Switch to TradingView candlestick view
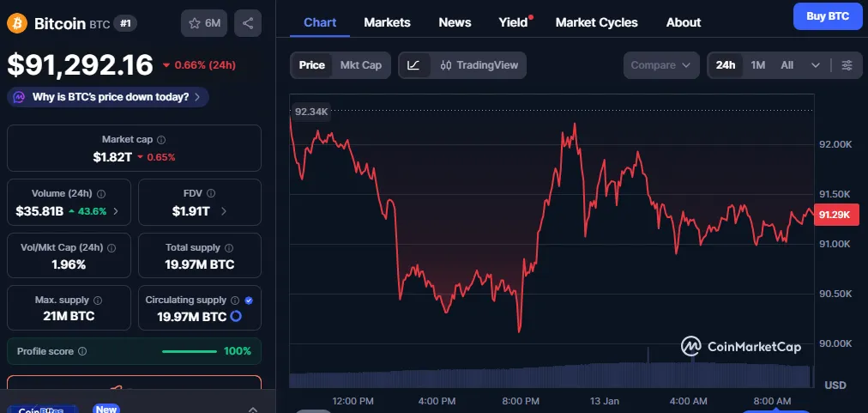868x413 pixels. click(479, 65)
